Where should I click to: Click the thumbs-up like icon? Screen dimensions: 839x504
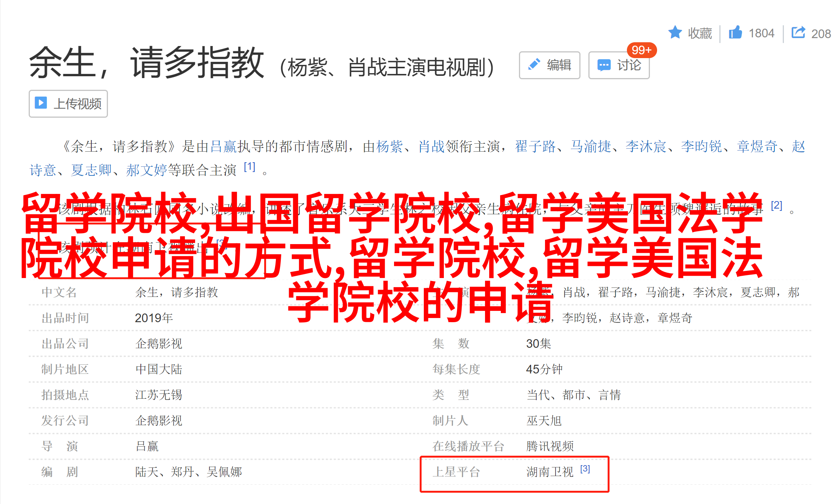[x=735, y=32]
